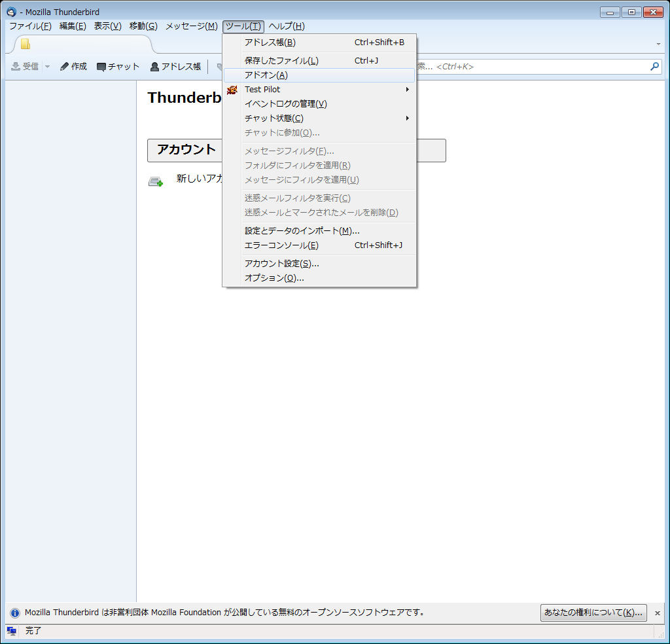The width and height of the screenshot is (670, 644).
Task: Dismiss the notification bar with X
Action: [658, 613]
